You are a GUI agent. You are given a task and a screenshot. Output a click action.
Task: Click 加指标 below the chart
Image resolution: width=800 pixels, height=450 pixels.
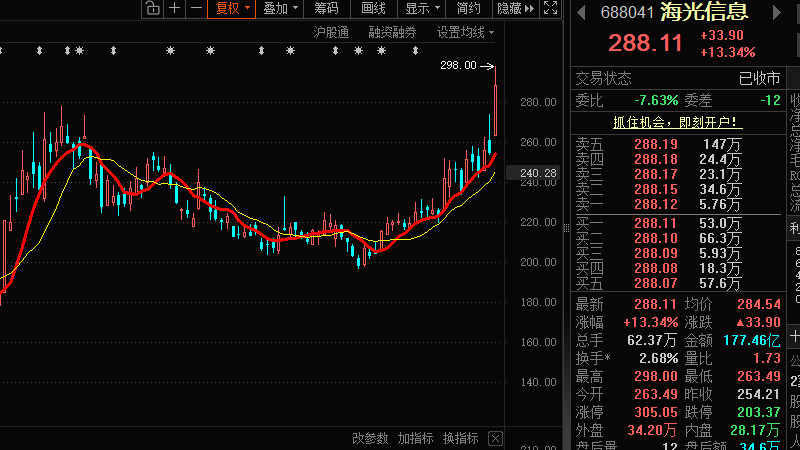pyautogui.click(x=415, y=438)
